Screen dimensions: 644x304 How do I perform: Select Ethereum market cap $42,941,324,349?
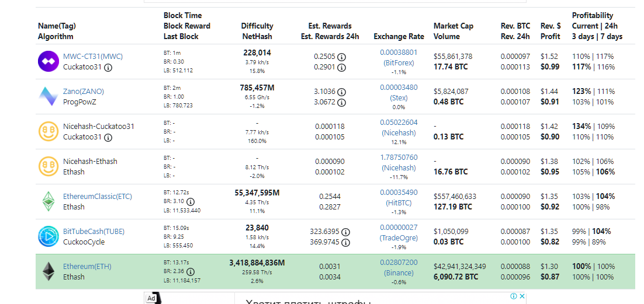[460, 267]
